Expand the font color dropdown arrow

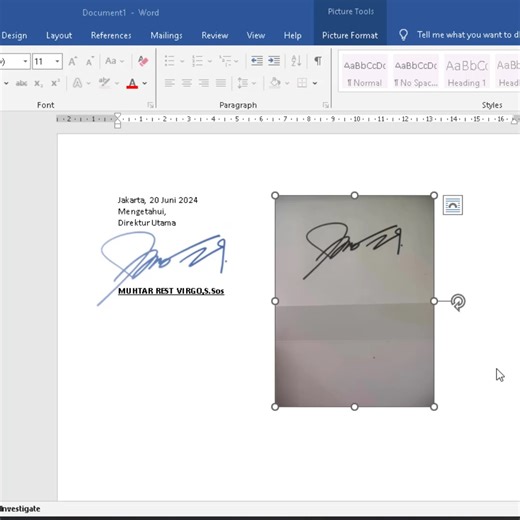pyautogui.click(x=145, y=83)
